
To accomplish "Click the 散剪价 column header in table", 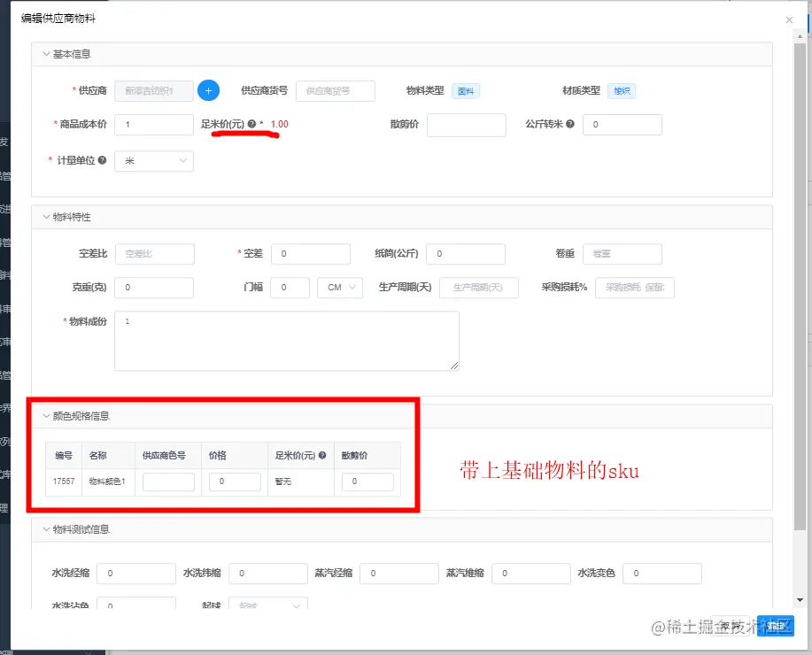I will 367,456.
